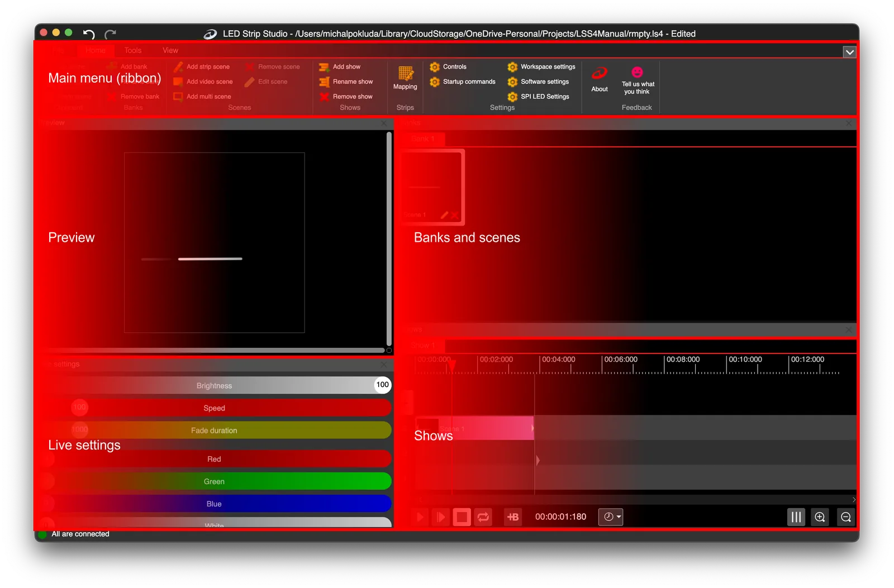
Task: Open Startup commands
Action: 463,82
